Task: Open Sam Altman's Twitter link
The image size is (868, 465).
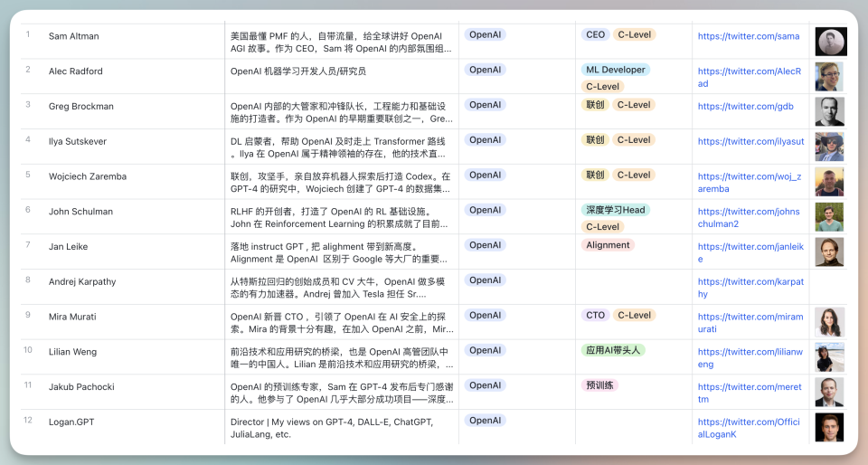Action: tap(749, 36)
